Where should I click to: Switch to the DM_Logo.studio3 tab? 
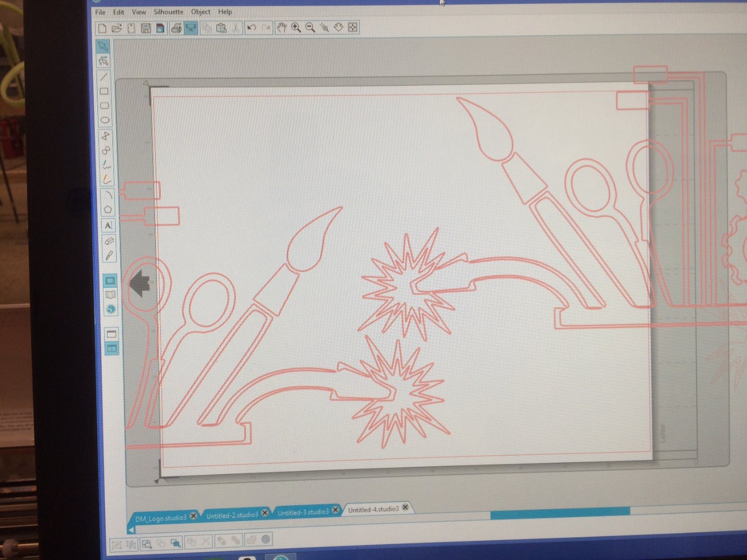[161, 518]
